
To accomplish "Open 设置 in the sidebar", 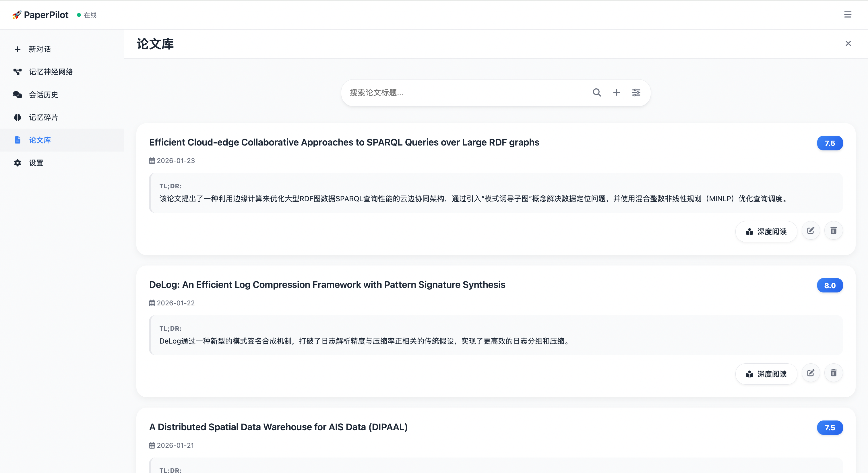I will tap(62, 163).
